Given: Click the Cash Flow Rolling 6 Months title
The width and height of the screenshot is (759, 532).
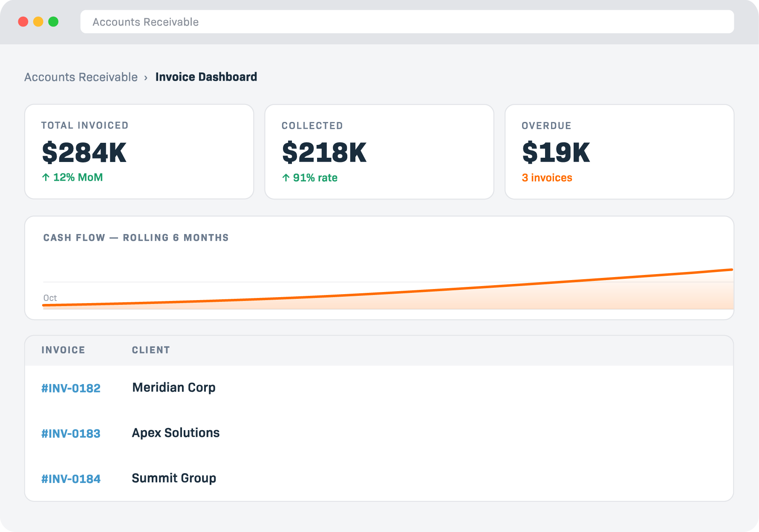Looking at the screenshot, I should tap(136, 238).
